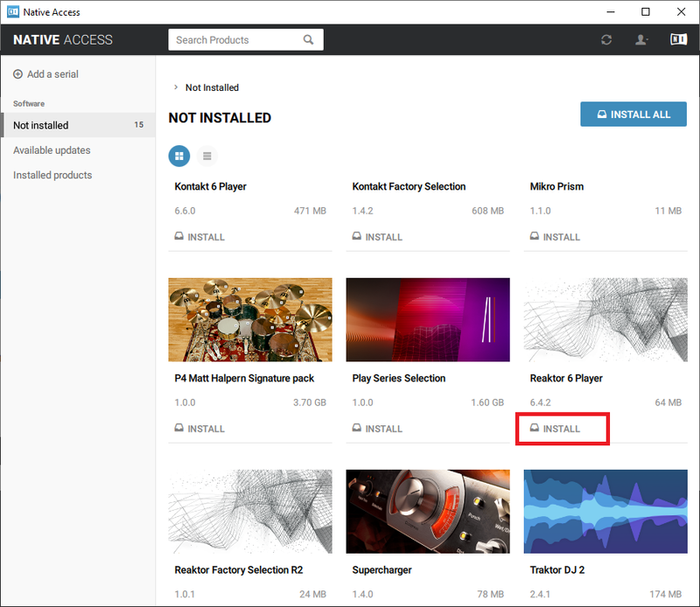Open the user account icon menu
Viewport: 700px width, 607px height.
(642, 40)
